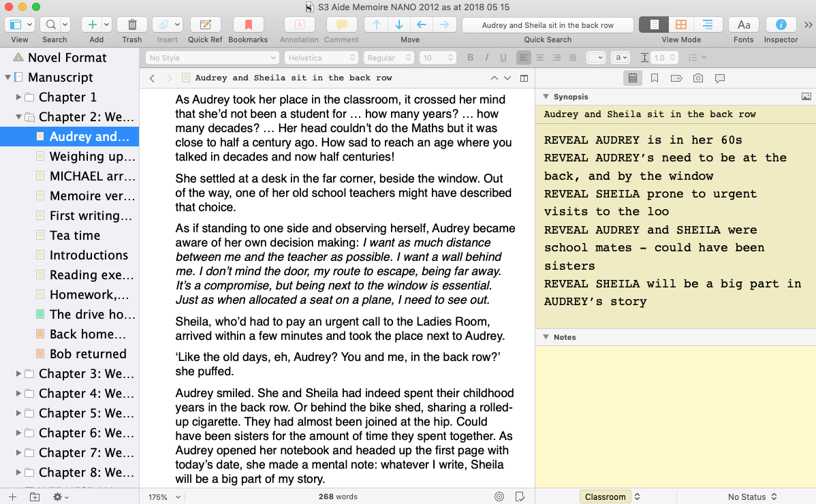Click the Trash toolbar icon
The image size is (816, 504).
(132, 25)
